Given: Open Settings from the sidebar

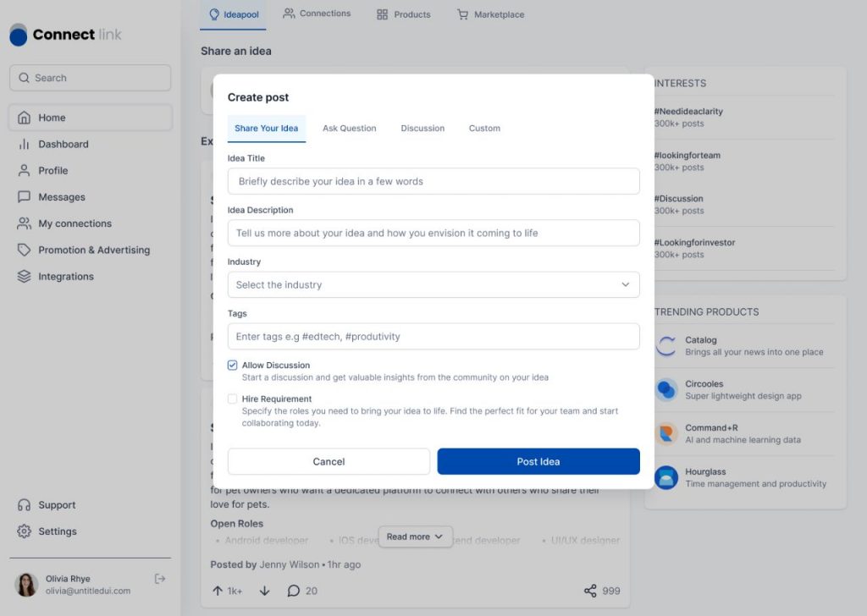Looking at the screenshot, I should tap(57, 531).
